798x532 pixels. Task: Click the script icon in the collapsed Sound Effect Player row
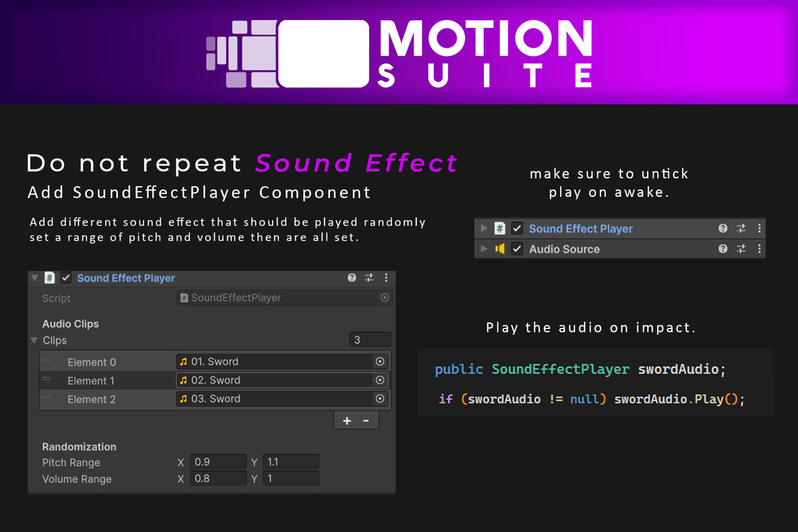point(500,229)
